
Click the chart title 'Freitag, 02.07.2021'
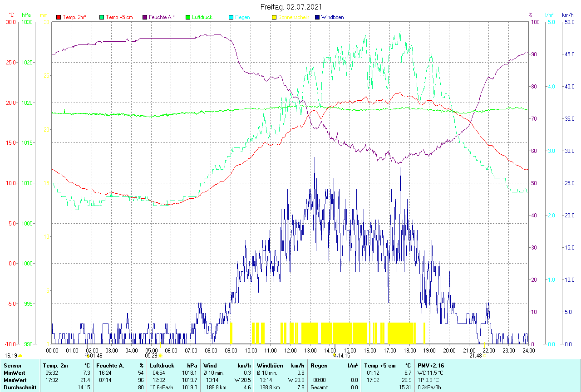[291, 7]
